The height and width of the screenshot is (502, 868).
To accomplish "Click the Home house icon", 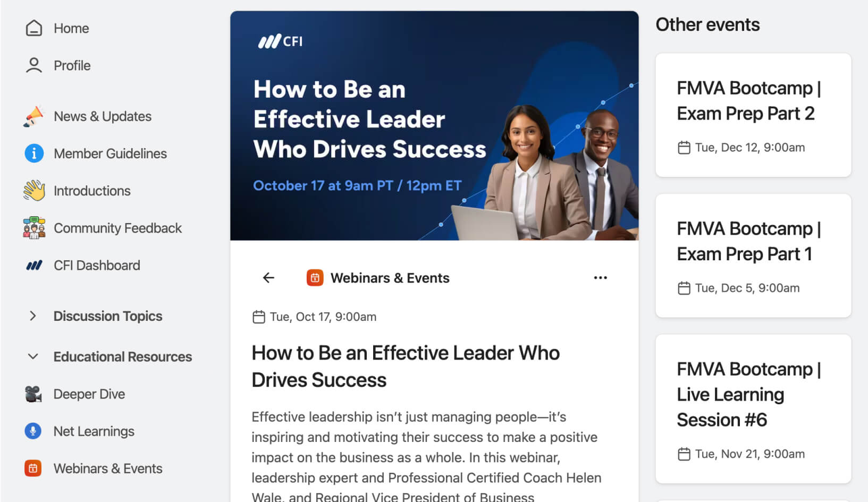I will click(x=34, y=28).
